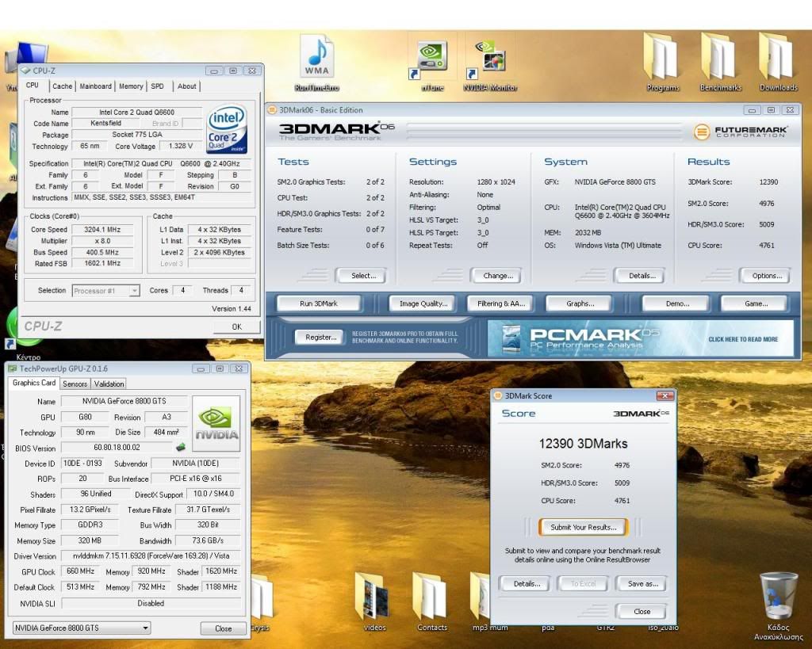Screen dimensions: 812x649
Task: Switch to the Sensors tab in GPU-Z
Action: (75, 384)
